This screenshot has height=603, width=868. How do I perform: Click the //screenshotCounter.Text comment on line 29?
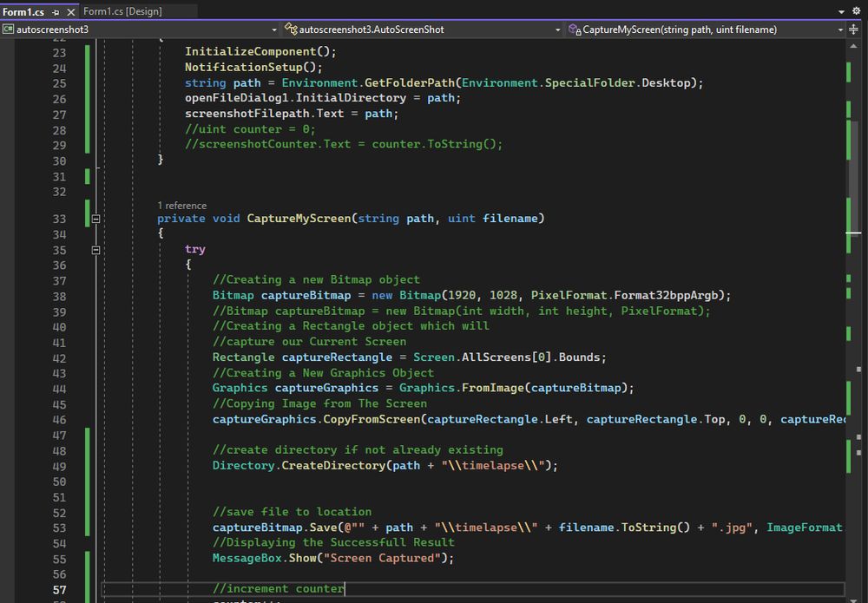(x=344, y=144)
